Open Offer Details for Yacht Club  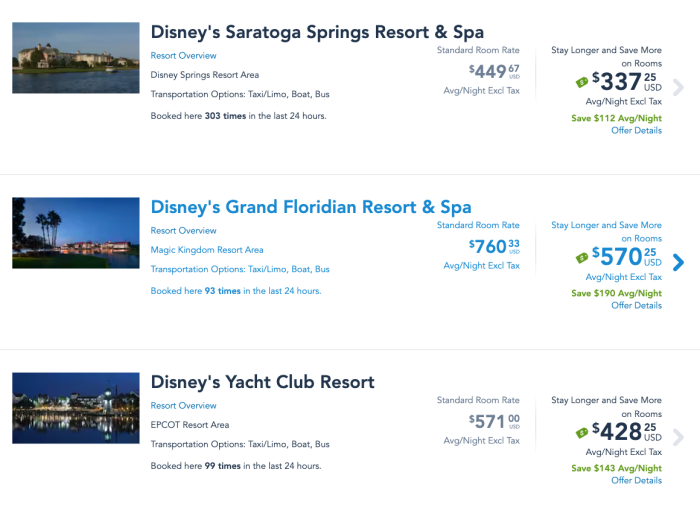[636, 481]
